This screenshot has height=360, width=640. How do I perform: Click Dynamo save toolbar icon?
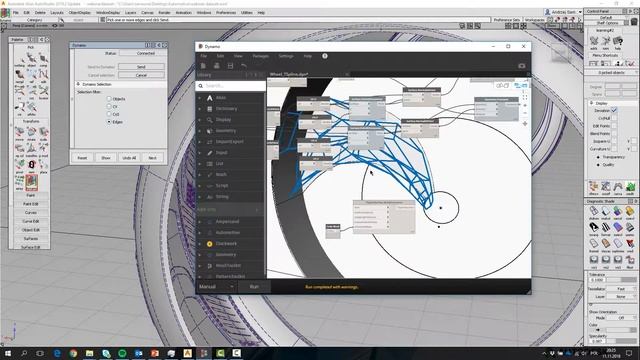coord(230,66)
